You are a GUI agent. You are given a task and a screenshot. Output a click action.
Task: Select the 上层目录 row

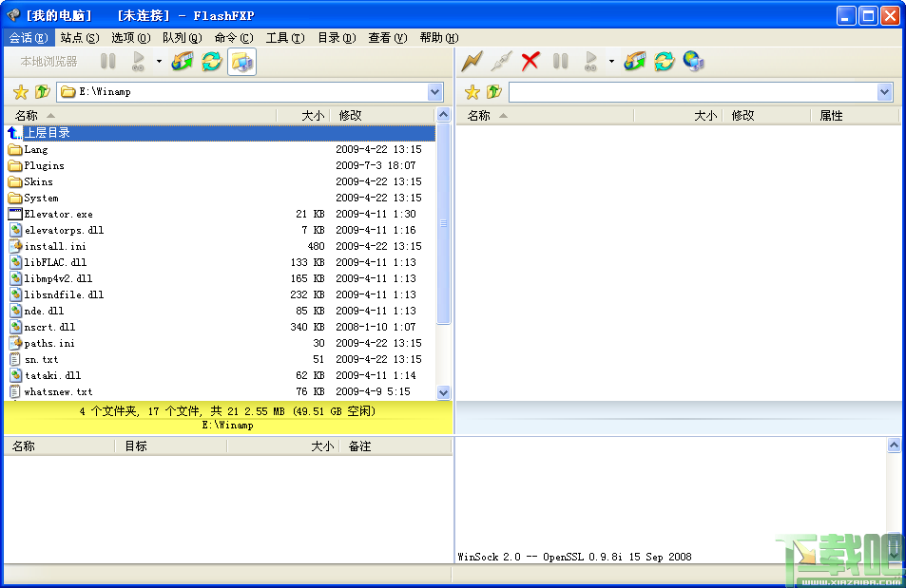[220, 133]
